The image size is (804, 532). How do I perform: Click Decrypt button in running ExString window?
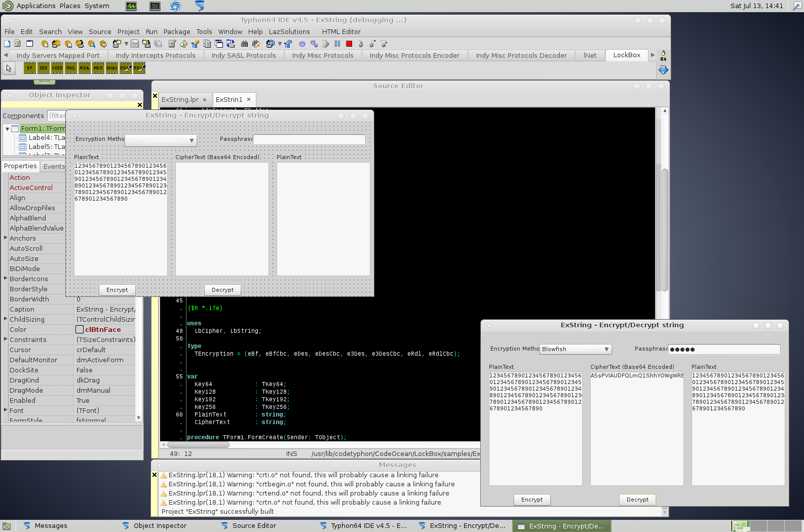pos(637,500)
